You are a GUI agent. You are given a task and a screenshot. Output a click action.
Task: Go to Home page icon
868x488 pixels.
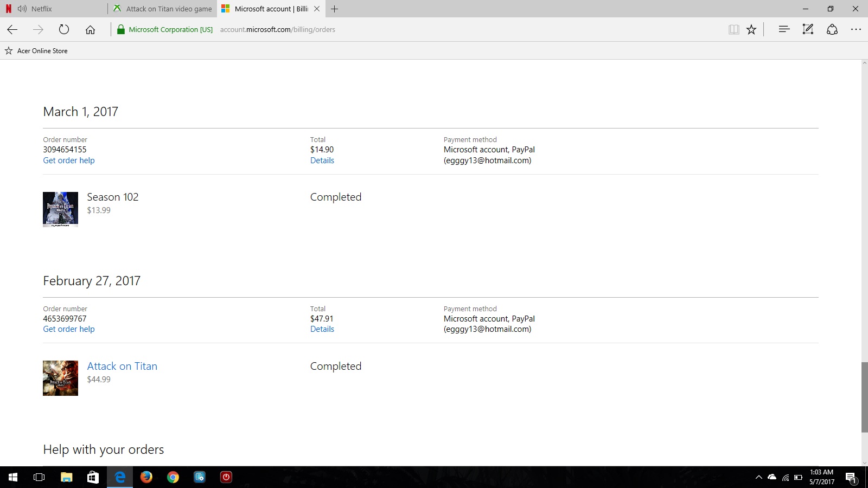[90, 30]
